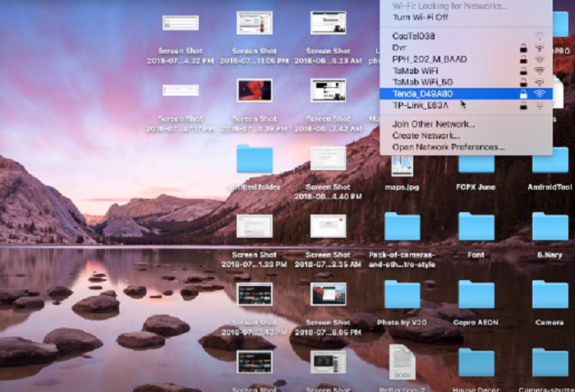Click Screen Shot 2018-07...8.05 PM thumbnail
Screen dimensions: 575x392
[329, 294]
